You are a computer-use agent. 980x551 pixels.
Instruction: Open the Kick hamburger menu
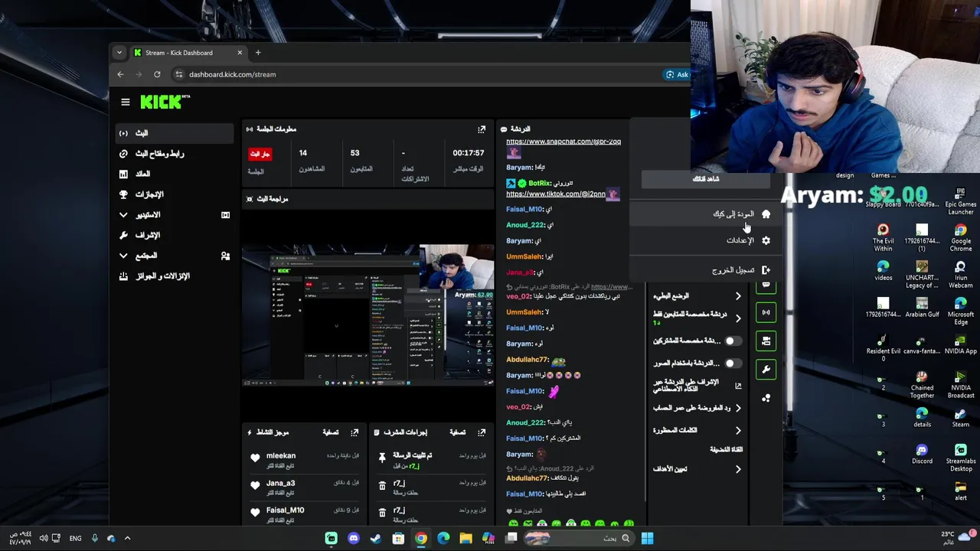(x=126, y=101)
